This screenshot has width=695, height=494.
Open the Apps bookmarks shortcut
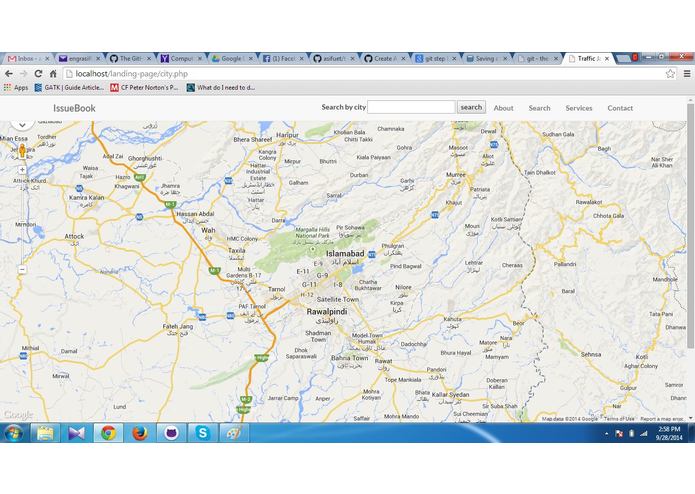pyautogui.click(x=16, y=88)
